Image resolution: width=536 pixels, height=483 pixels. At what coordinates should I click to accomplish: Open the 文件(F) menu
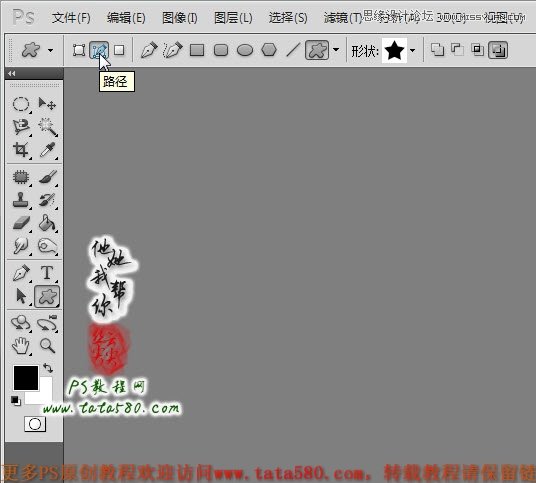click(x=71, y=17)
